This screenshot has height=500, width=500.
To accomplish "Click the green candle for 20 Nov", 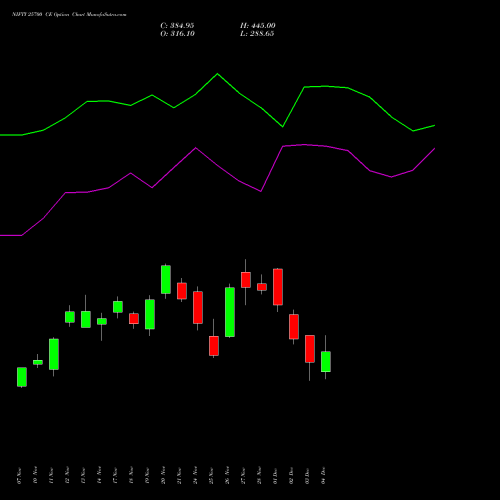I will point(166,280).
